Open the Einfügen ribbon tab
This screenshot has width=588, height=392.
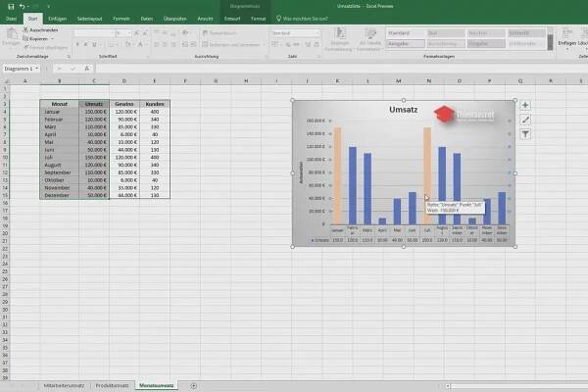pyautogui.click(x=58, y=18)
